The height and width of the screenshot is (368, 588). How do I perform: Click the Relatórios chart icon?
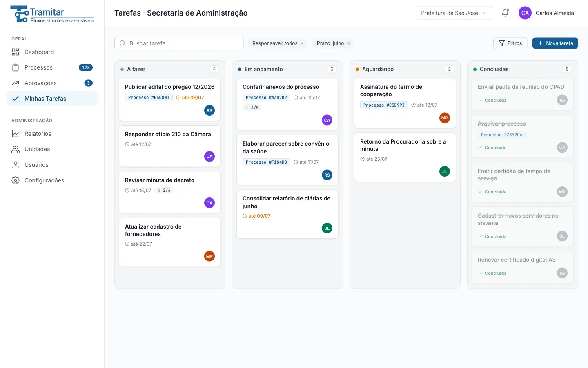click(16, 134)
